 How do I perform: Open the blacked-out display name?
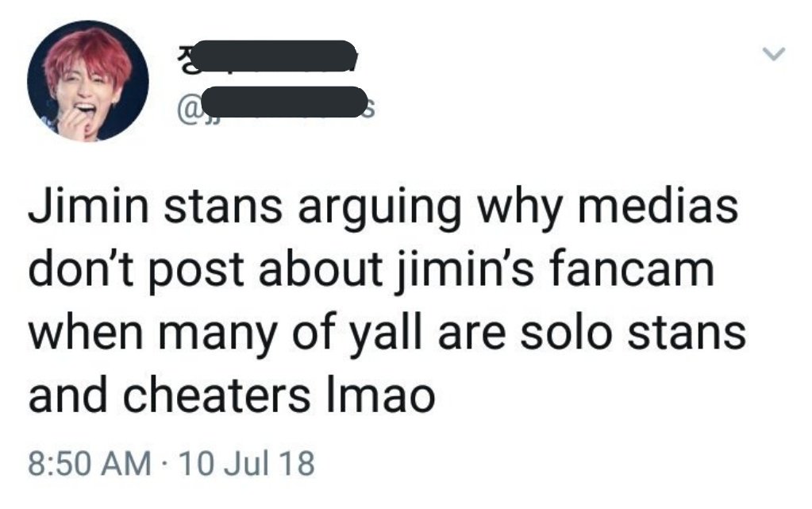tap(276, 56)
